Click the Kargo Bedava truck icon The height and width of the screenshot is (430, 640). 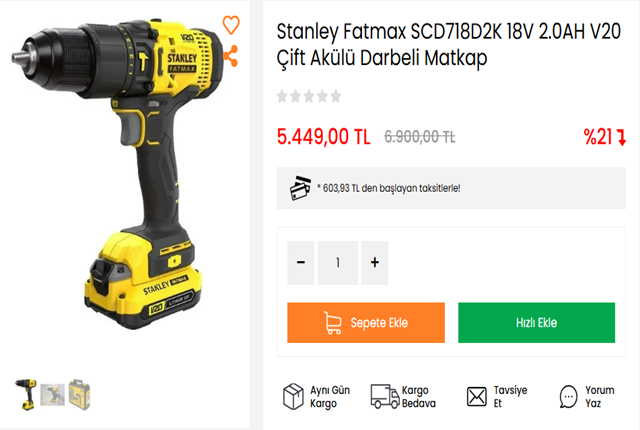click(384, 396)
